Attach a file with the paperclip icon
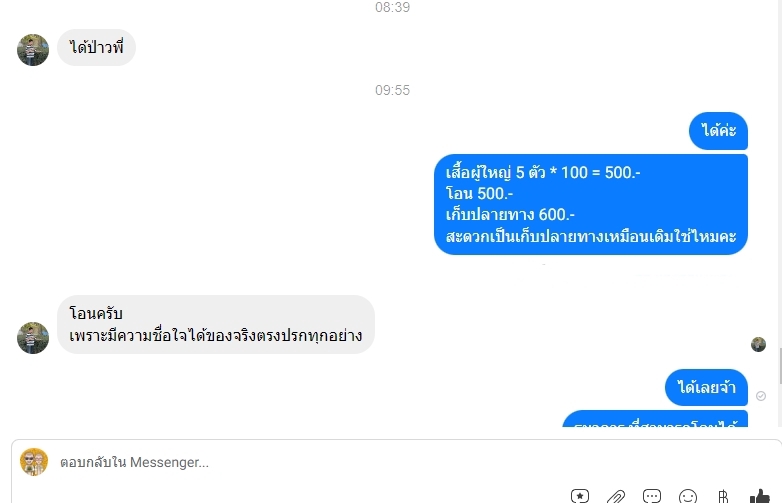The width and height of the screenshot is (782, 503). click(x=616, y=497)
